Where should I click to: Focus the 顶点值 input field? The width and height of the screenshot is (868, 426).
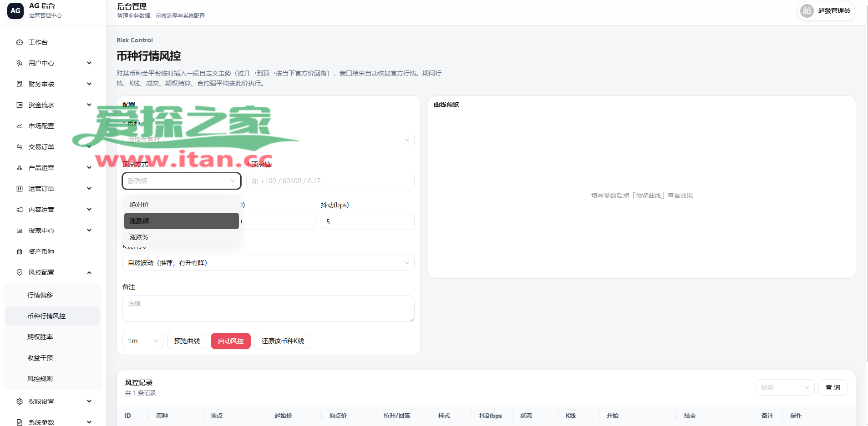click(x=330, y=181)
